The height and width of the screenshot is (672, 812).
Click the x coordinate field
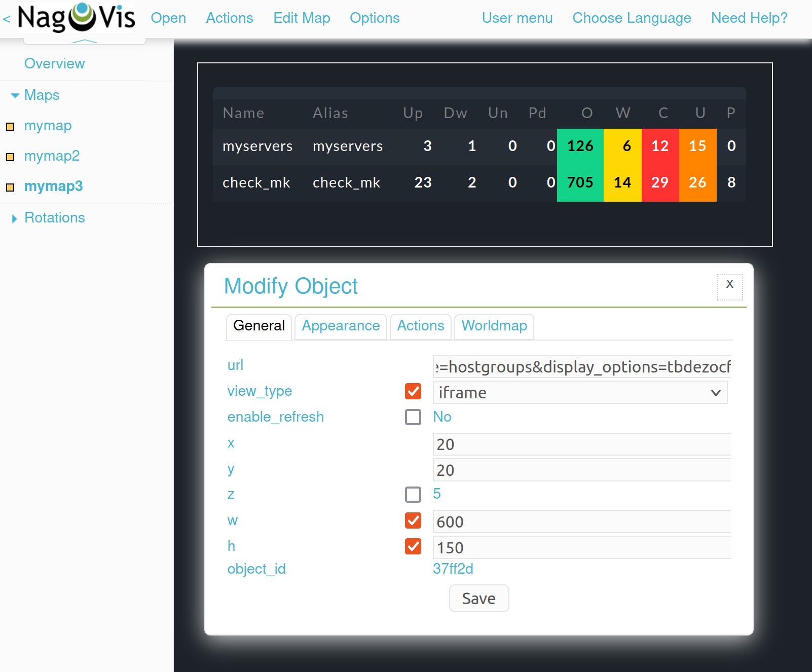point(582,444)
